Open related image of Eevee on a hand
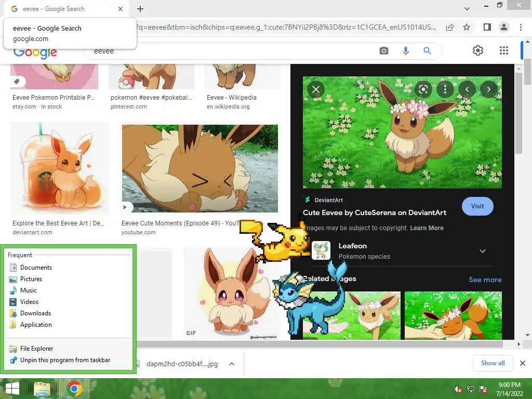Image resolution: width=532 pixels, height=399 pixels. click(453, 315)
